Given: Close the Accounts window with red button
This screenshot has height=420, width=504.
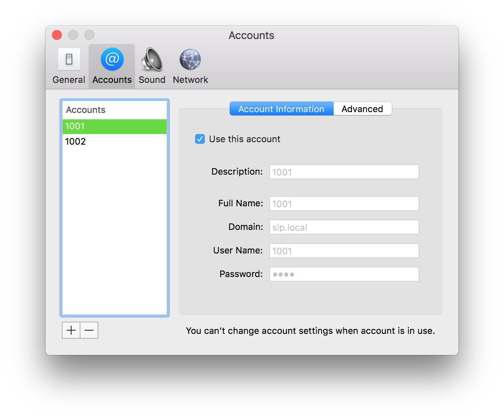Looking at the screenshot, I should pyautogui.click(x=57, y=35).
